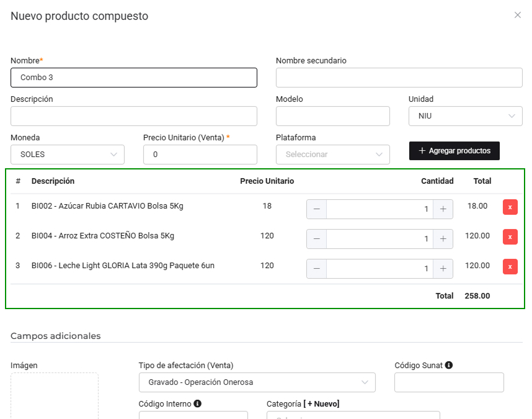Image resolution: width=532 pixels, height=419 pixels.
Task: Remove the Arroz Extra COSTEÑO product
Action: [510, 237]
